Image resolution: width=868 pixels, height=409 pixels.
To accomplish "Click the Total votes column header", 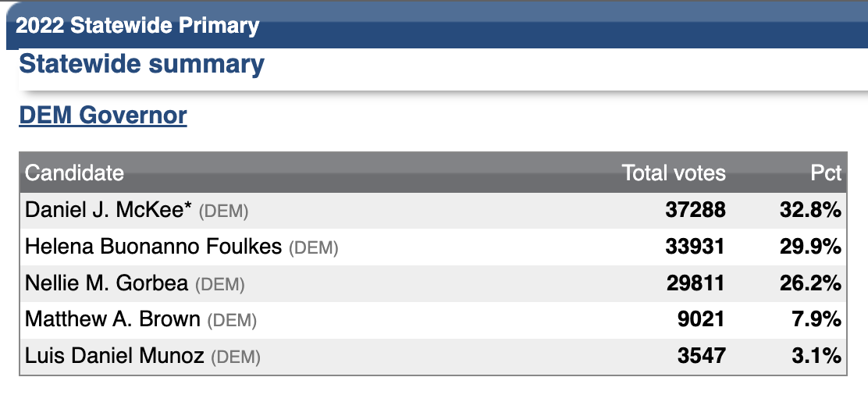I will 673,172.
